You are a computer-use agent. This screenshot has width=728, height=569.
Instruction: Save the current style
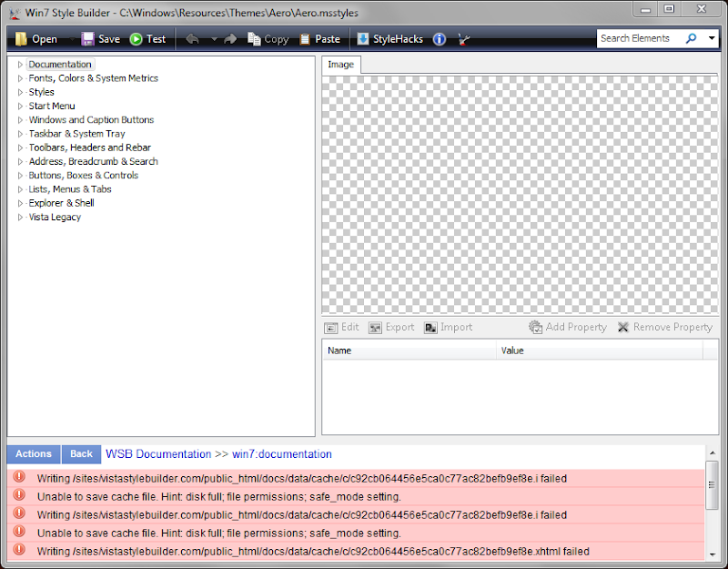[101, 39]
